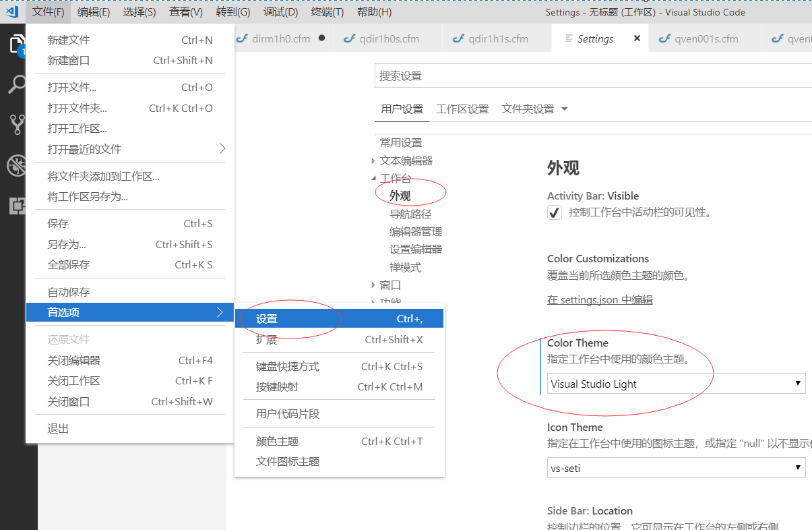Screen dimensions: 812x530
Task: Open the 转到(G) menu
Action: 233,11
